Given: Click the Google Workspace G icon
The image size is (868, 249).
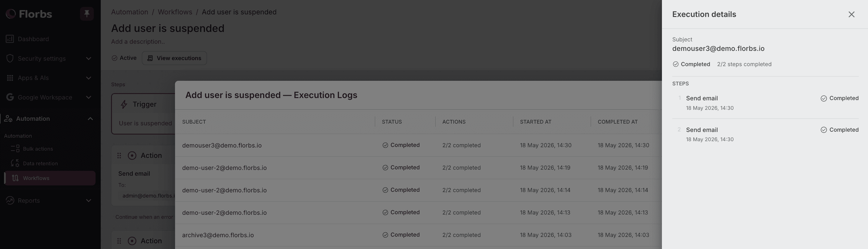Looking at the screenshot, I should click(10, 97).
